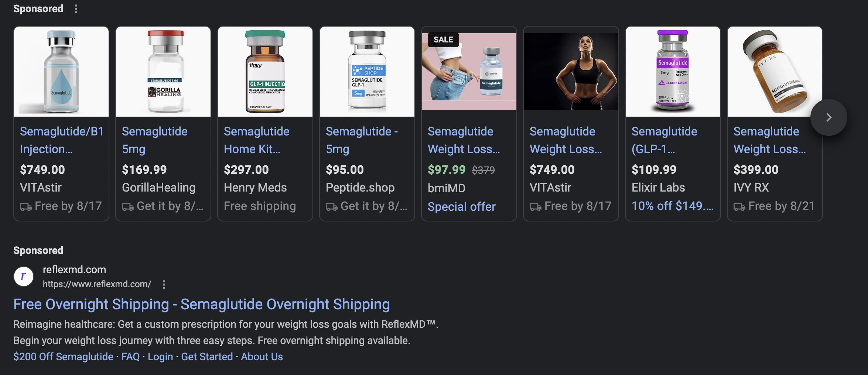Screen dimensions: 868x375
Task: Open the FAQ sitelink
Action: [x=130, y=357]
